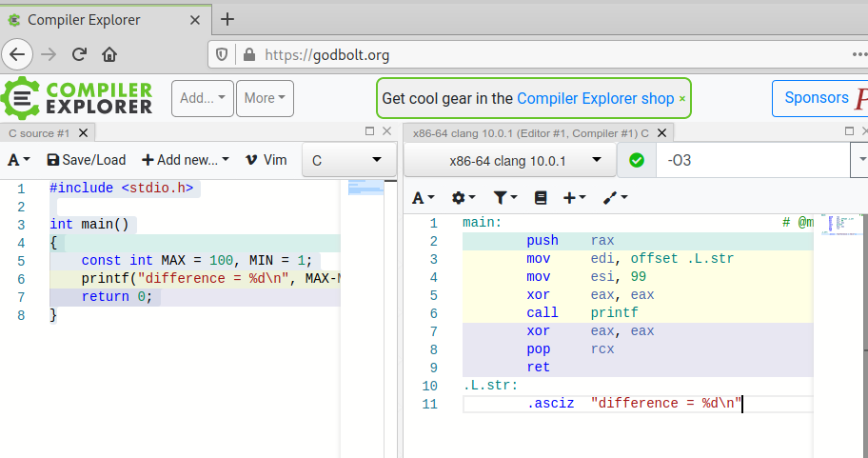Maximize the C source editor pane

click(370, 131)
